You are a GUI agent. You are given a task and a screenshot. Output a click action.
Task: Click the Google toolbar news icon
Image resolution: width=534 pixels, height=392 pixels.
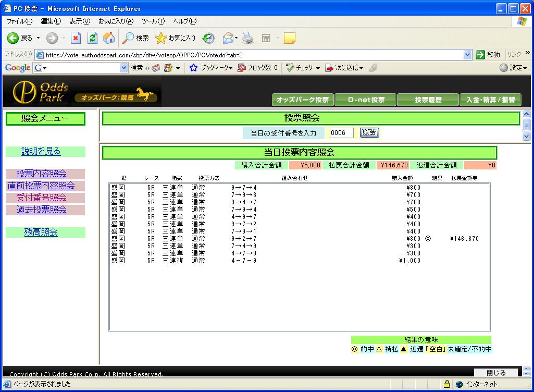(x=156, y=68)
